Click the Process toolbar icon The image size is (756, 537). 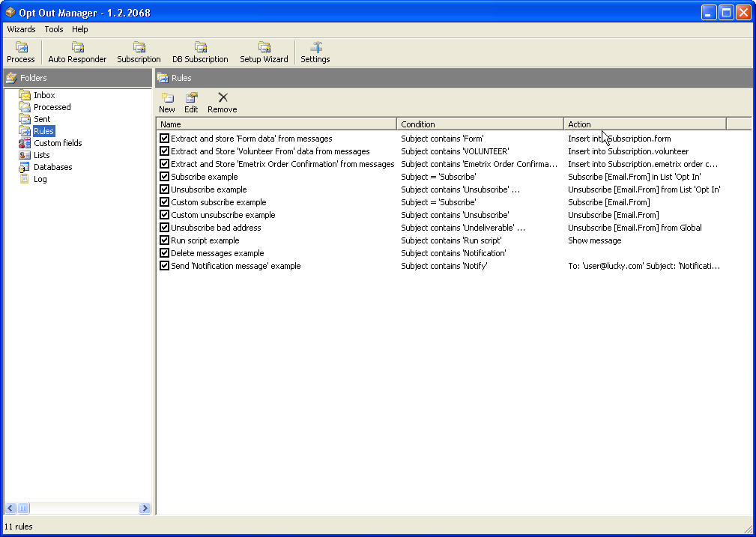tap(21, 52)
